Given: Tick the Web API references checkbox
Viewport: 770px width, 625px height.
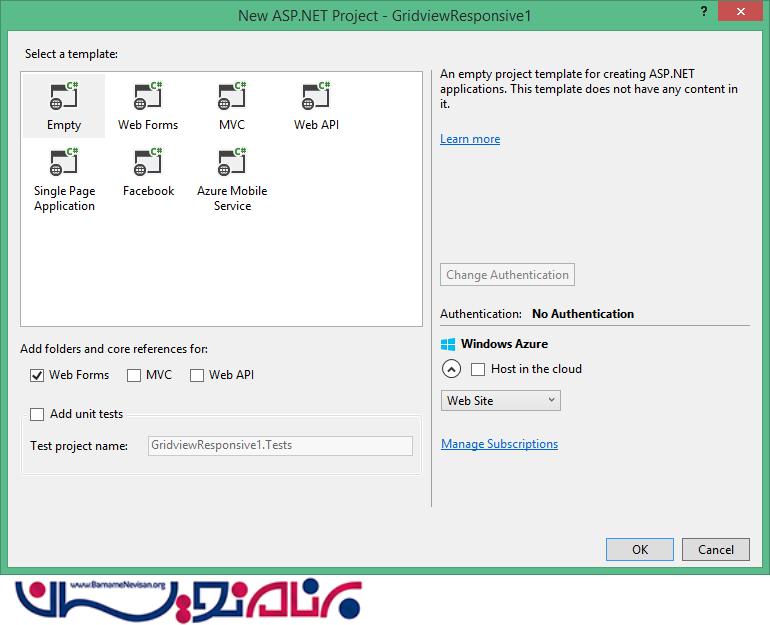Looking at the screenshot, I should [197, 375].
